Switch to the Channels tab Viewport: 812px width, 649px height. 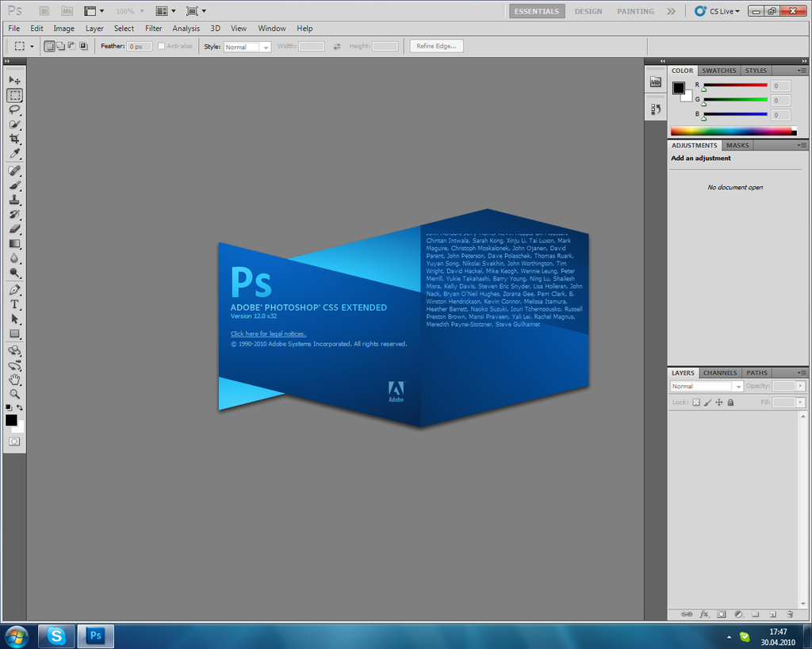[720, 372]
